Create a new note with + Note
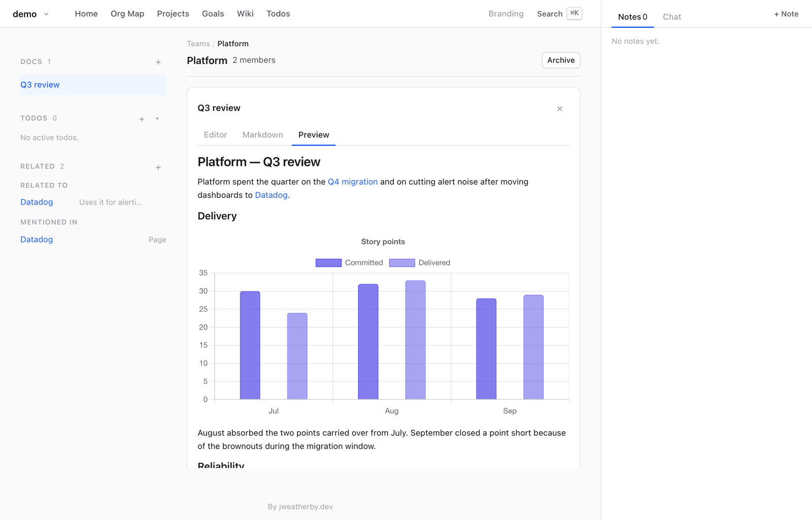Viewport: 812px width, 520px height. (x=786, y=14)
